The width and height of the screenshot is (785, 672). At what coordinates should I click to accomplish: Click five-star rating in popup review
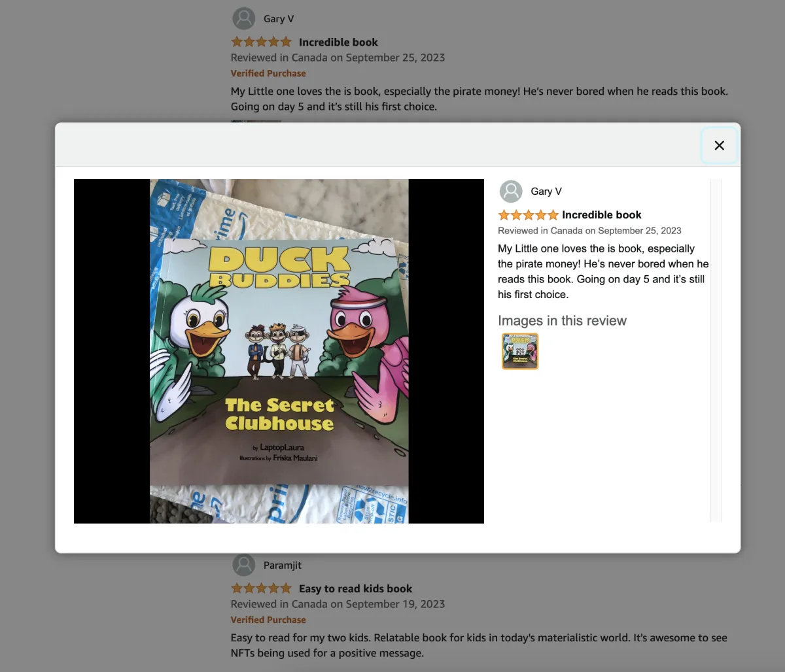point(528,215)
